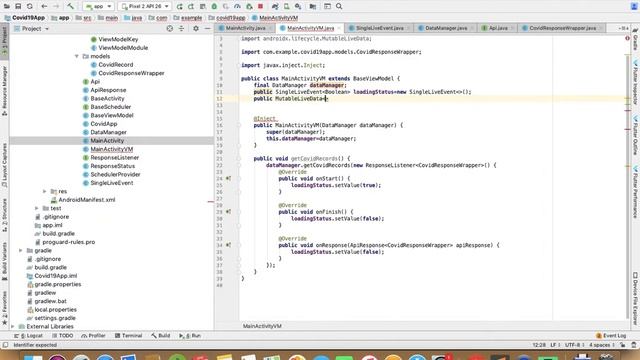Open the AVD Manager device icon
This screenshot has height=360, width=640.
pos(287,6)
